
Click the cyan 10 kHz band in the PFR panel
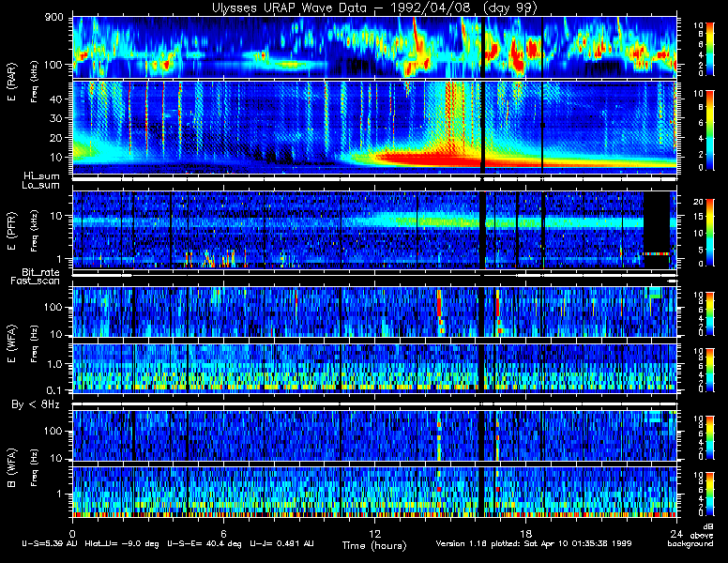coord(374,221)
